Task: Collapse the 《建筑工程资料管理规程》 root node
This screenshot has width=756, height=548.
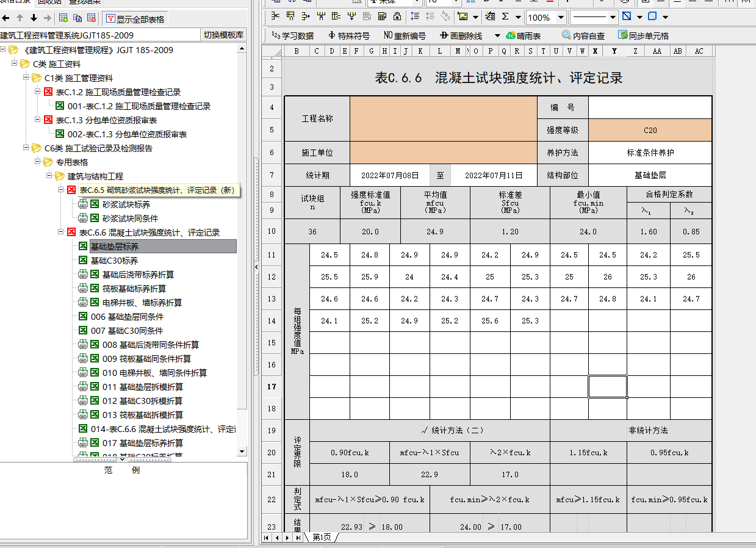Action: (x=4, y=50)
